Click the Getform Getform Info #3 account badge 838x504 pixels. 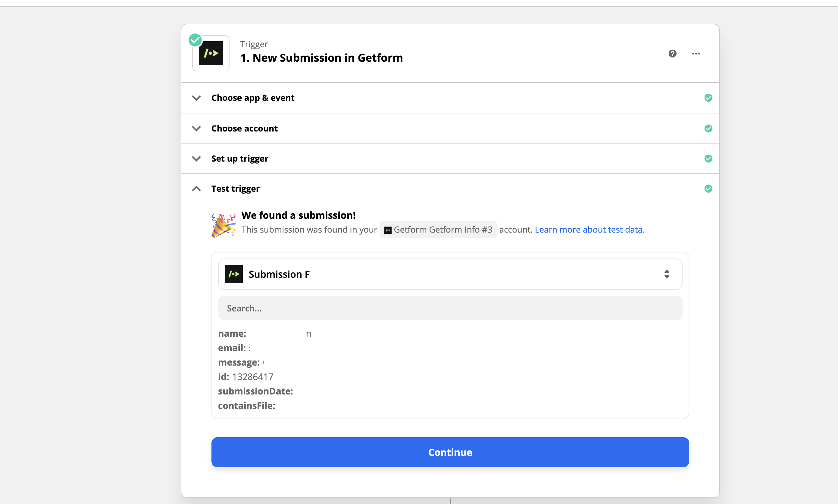(438, 230)
